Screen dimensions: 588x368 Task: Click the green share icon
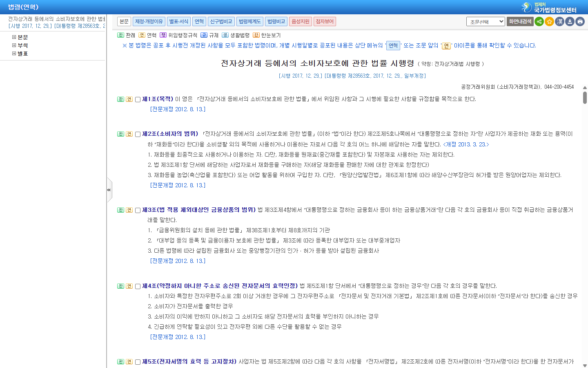pyautogui.click(x=539, y=21)
